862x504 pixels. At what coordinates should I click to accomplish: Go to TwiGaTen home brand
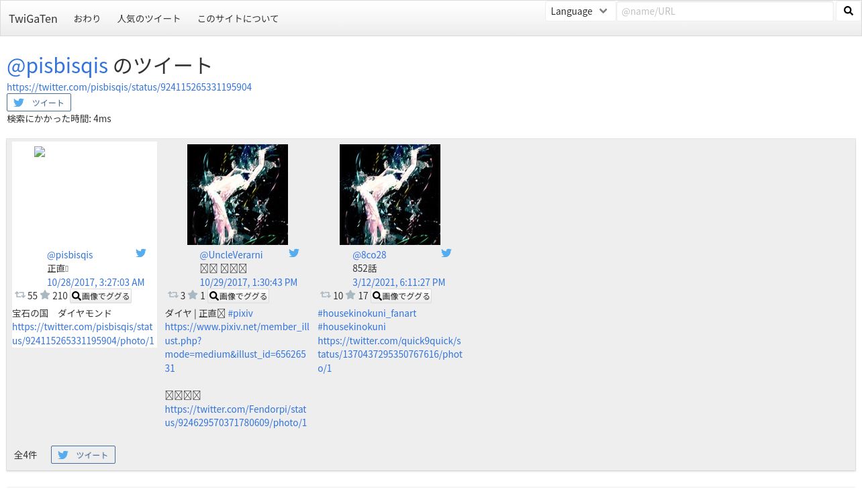coord(33,19)
